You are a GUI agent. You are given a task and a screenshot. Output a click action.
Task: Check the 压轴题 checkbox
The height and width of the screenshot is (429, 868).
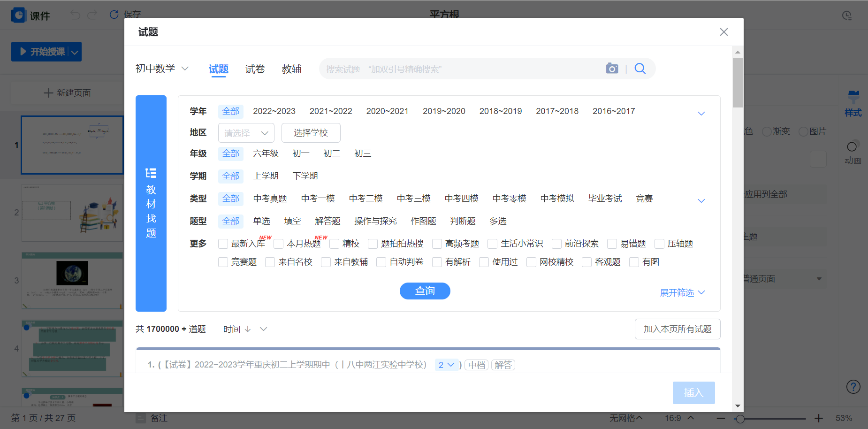pos(660,244)
